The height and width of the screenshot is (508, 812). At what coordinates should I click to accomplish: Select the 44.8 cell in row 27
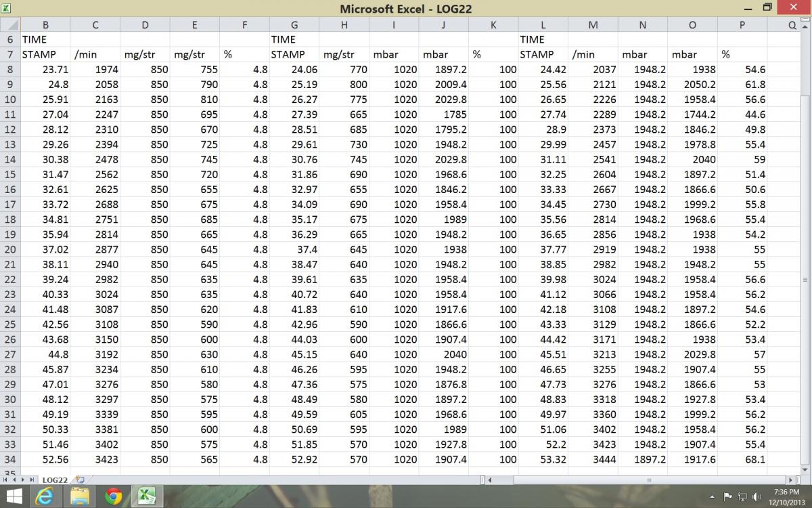[x=45, y=354]
